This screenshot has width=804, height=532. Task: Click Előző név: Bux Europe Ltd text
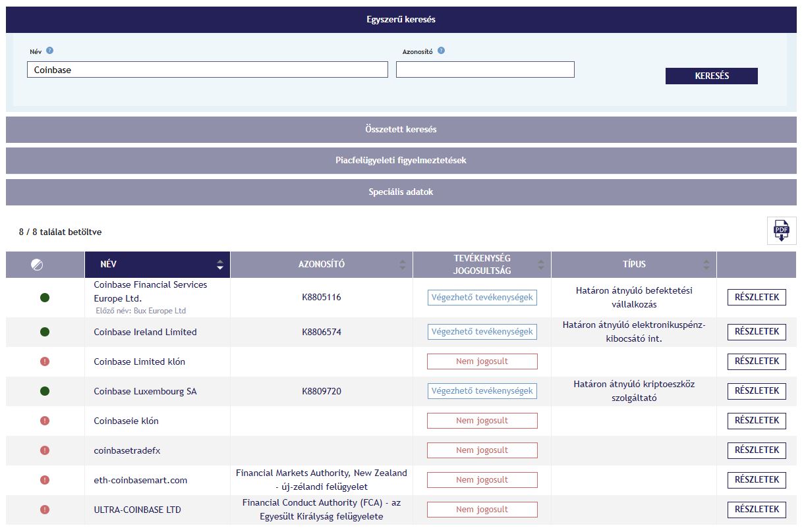[140, 311]
